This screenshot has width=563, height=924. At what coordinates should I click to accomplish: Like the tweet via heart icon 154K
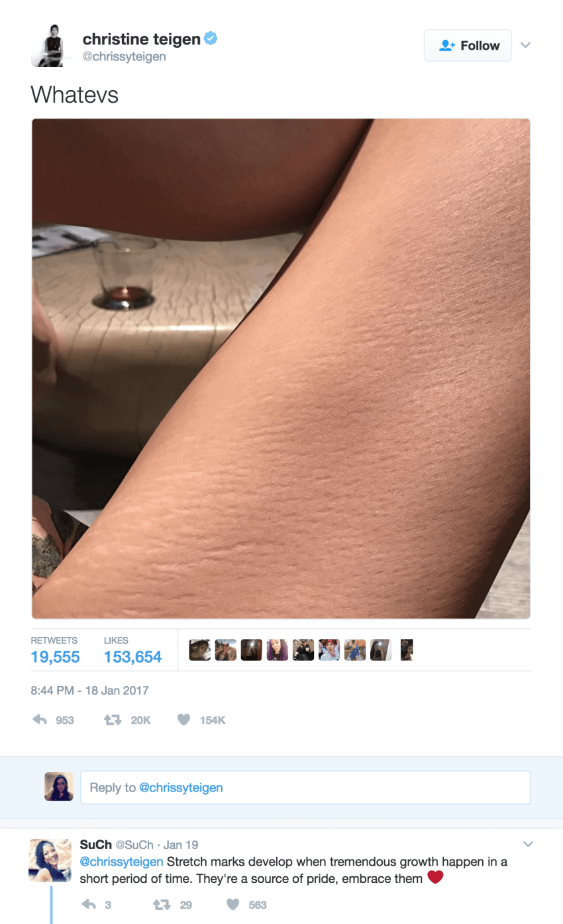click(x=184, y=720)
